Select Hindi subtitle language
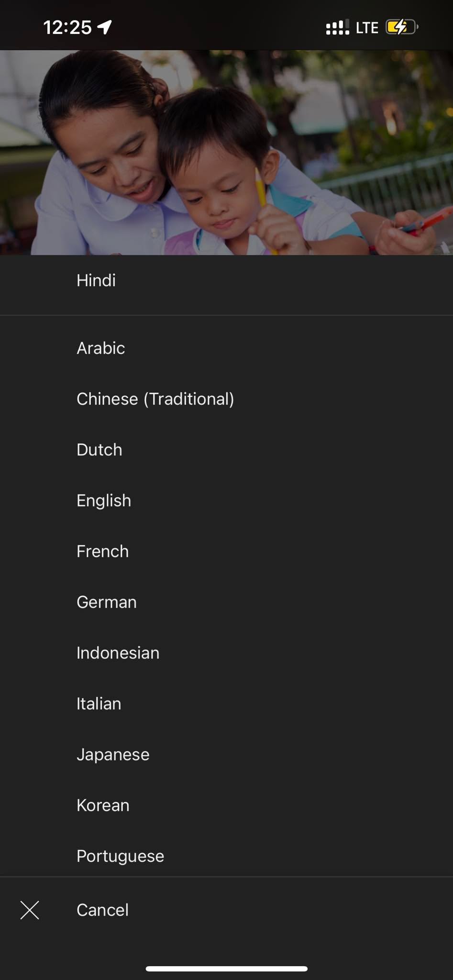453x980 pixels. (226, 280)
